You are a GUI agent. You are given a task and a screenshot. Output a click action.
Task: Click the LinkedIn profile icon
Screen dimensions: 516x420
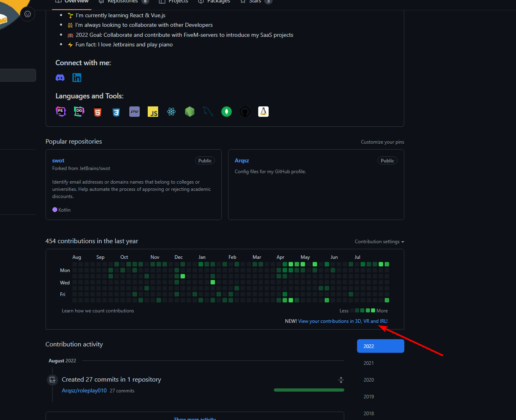click(x=77, y=78)
